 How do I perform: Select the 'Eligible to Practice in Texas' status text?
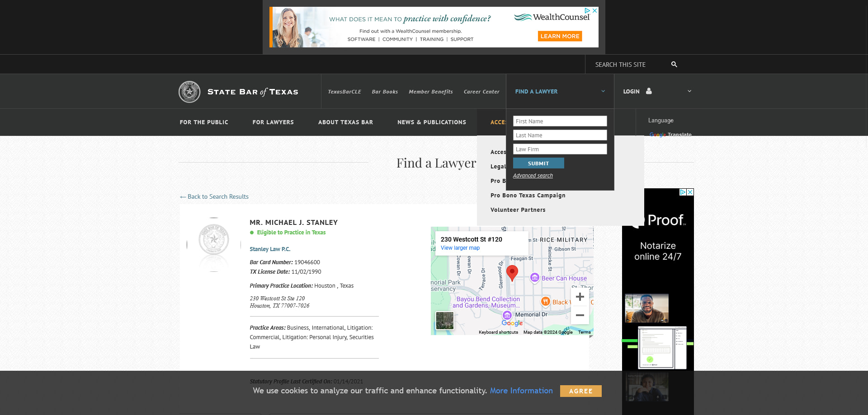point(291,233)
